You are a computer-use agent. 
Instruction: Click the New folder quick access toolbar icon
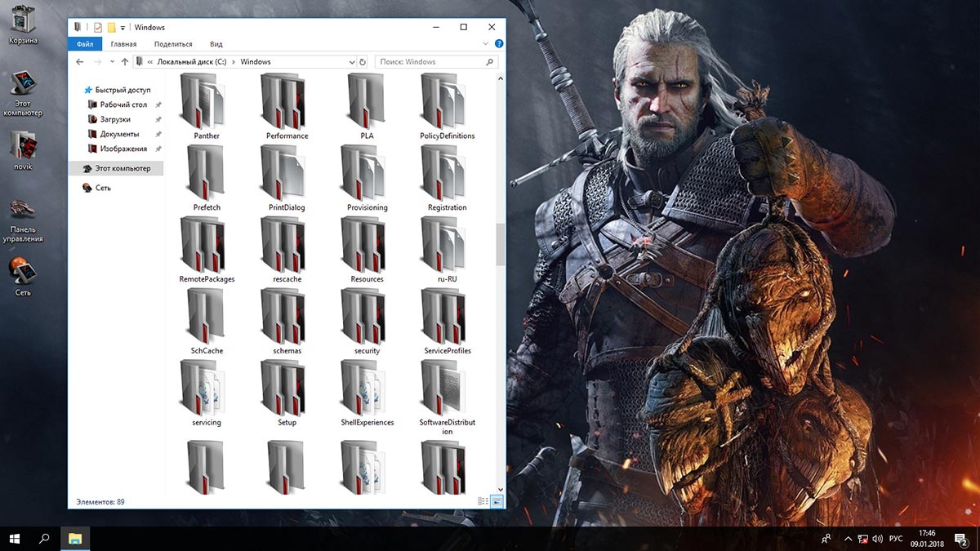click(x=111, y=27)
